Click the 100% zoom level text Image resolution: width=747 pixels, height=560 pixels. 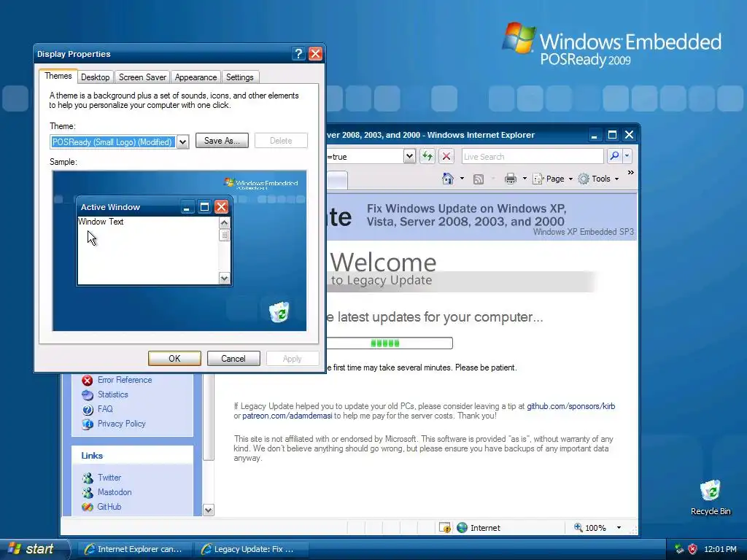[595, 528]
